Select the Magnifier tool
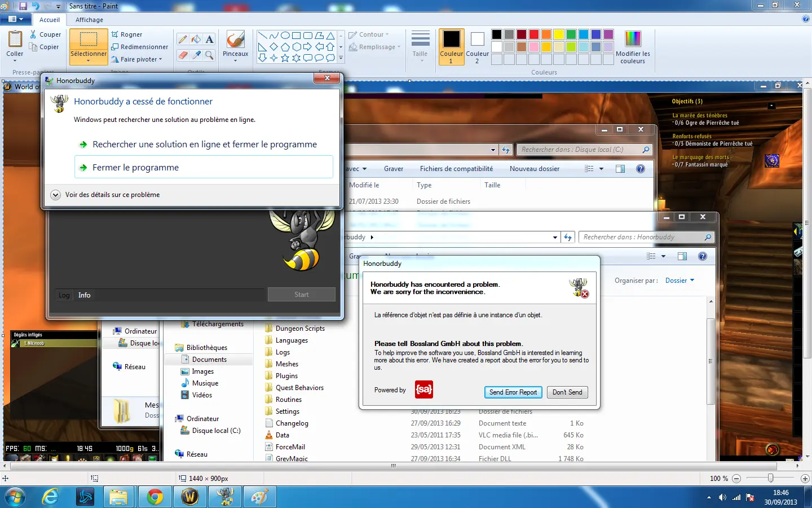This screenshot has height=508, width=812. (209, 55)
